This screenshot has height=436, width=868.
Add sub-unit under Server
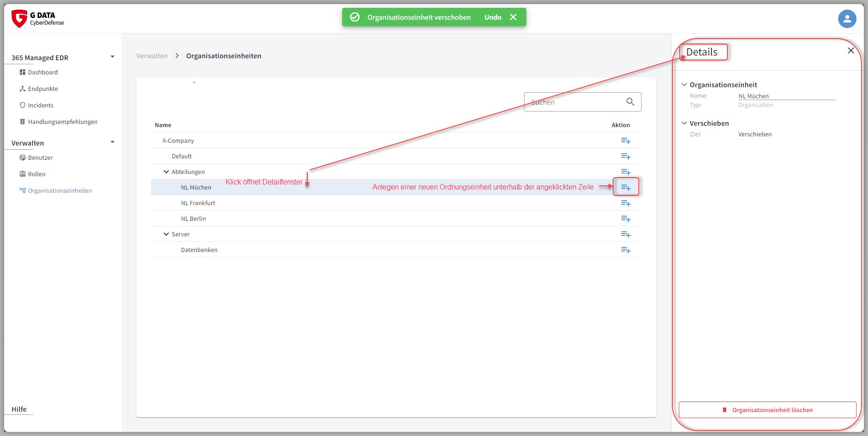click(626, 235)
